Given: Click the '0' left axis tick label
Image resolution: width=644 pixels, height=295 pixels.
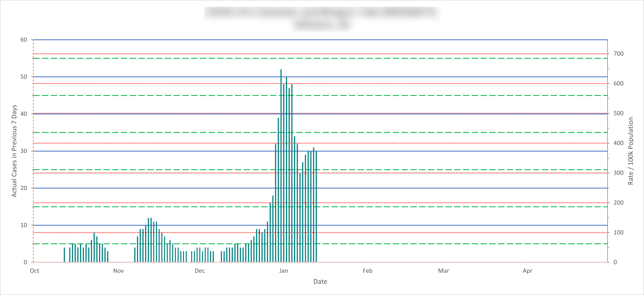Looking at the screenshot, I should pyautogui.click(x=25, y=262).
